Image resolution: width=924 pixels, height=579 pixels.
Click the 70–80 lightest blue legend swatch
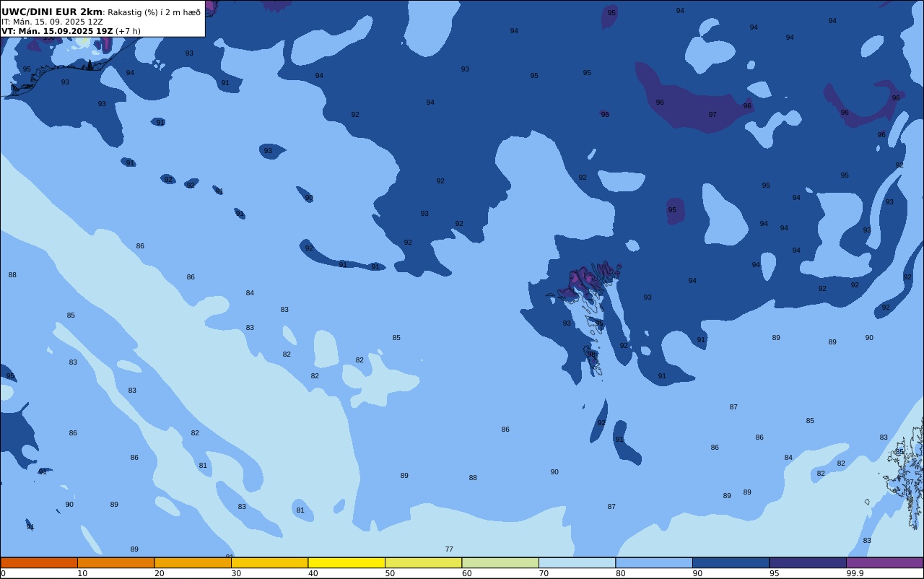pos(577,562)
